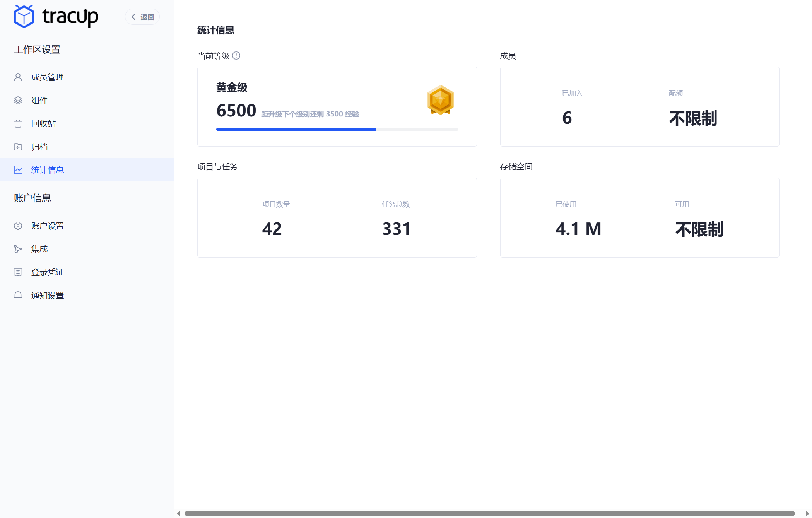
Task: Click the member management person icon
Action: 18,77
